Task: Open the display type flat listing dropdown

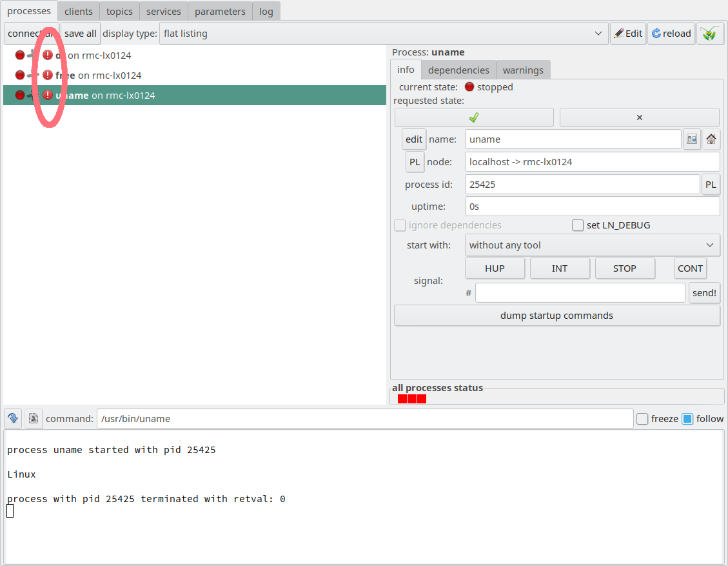Action: [x=384, y=34]
